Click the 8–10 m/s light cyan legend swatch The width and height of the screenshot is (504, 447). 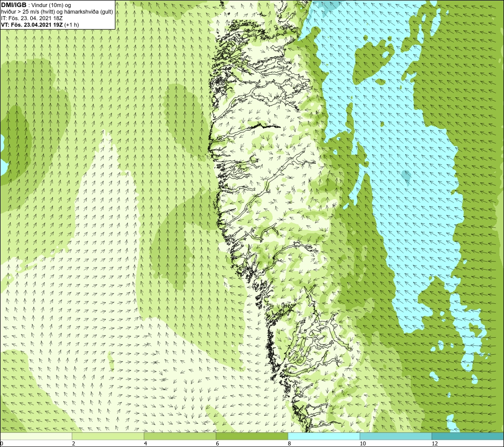coord(324,436)
